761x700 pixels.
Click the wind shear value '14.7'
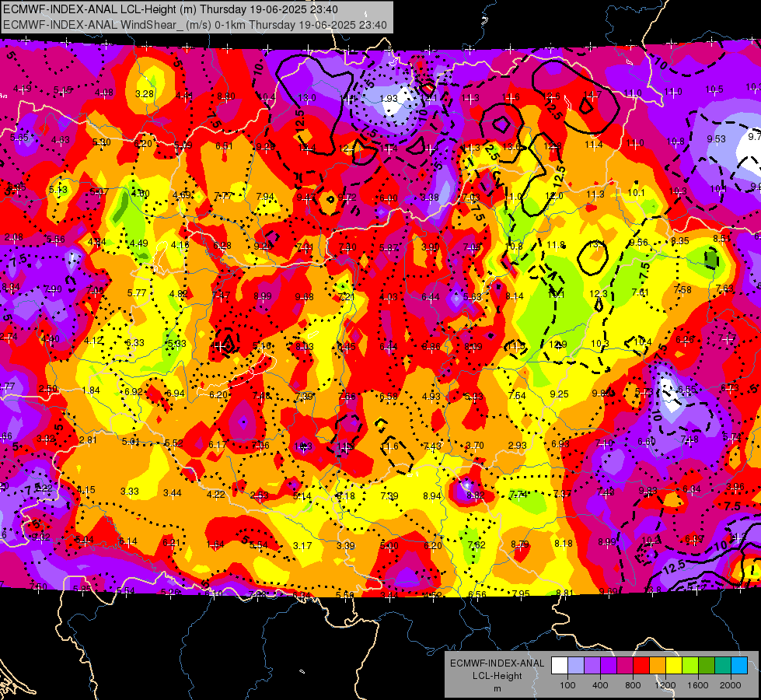tap(592, 95)
